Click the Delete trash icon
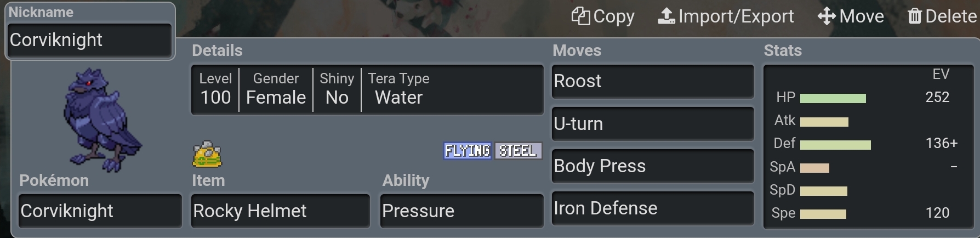 (x=915, y=16)
